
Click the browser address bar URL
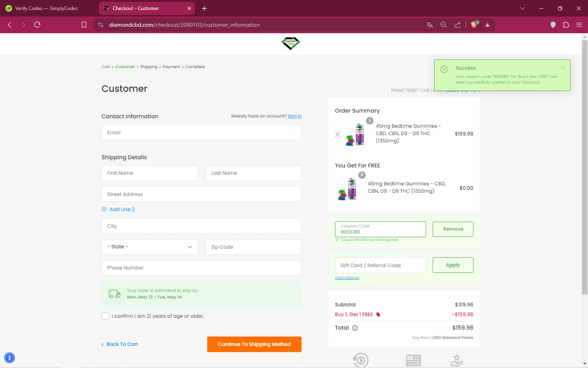coord(184,25)
